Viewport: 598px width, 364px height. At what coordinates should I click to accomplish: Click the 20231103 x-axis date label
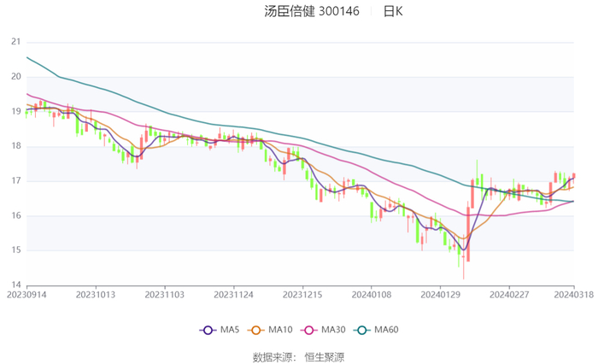click(164, 294)
